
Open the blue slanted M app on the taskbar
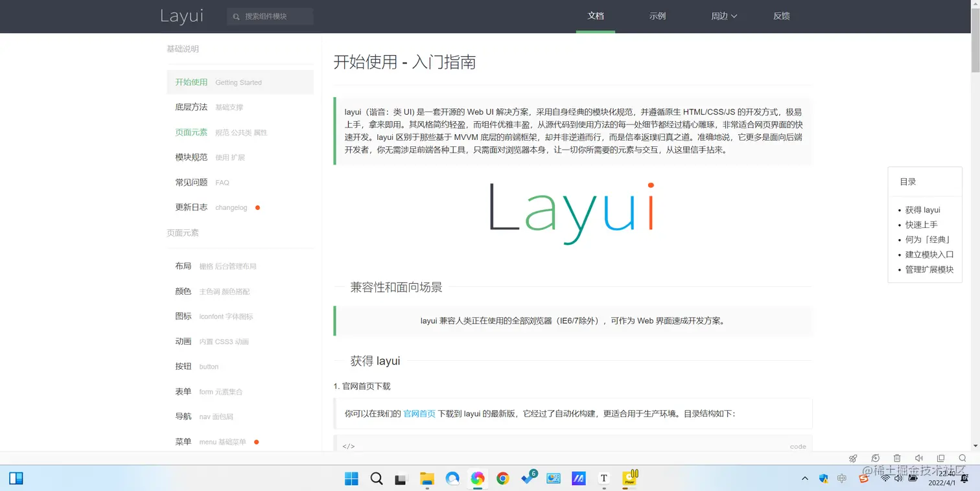[x=579, y=479]
